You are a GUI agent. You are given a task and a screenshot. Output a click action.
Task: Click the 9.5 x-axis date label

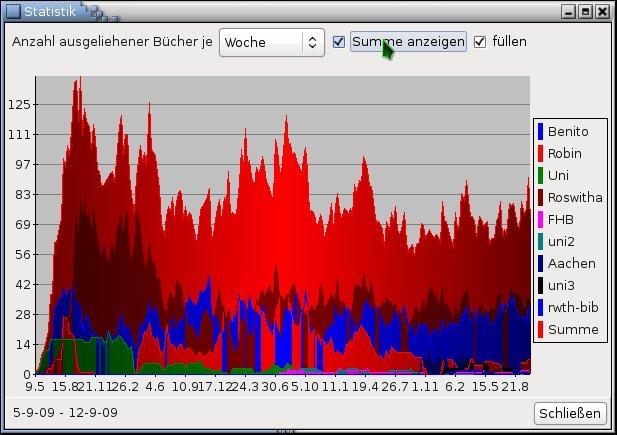click(35, 387)
